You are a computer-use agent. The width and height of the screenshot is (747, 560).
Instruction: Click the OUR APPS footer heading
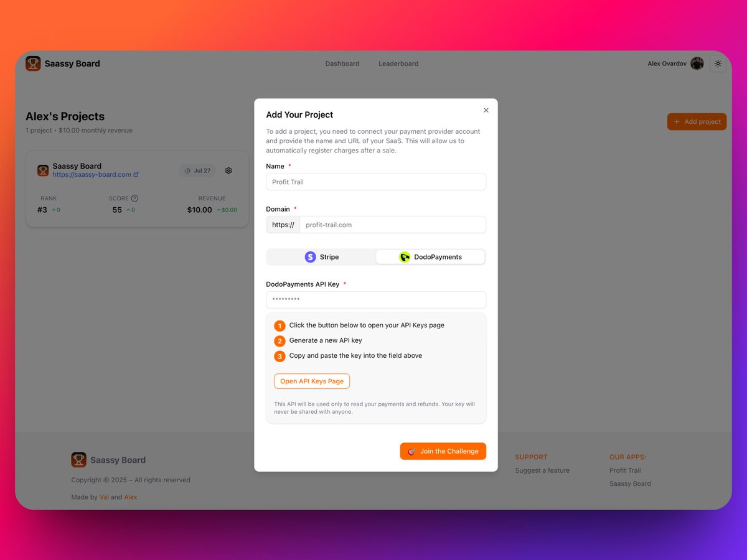(x=627, y=457)
